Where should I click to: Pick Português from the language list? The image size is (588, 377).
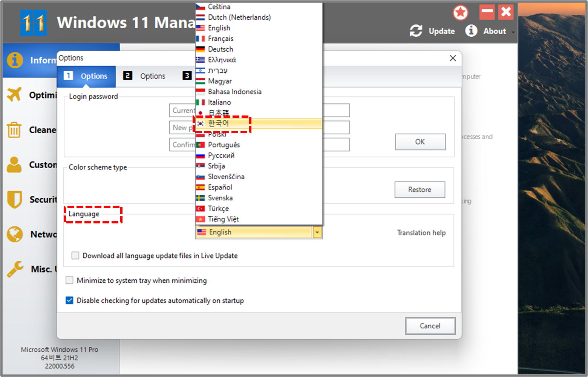click(x=259, y=145)
